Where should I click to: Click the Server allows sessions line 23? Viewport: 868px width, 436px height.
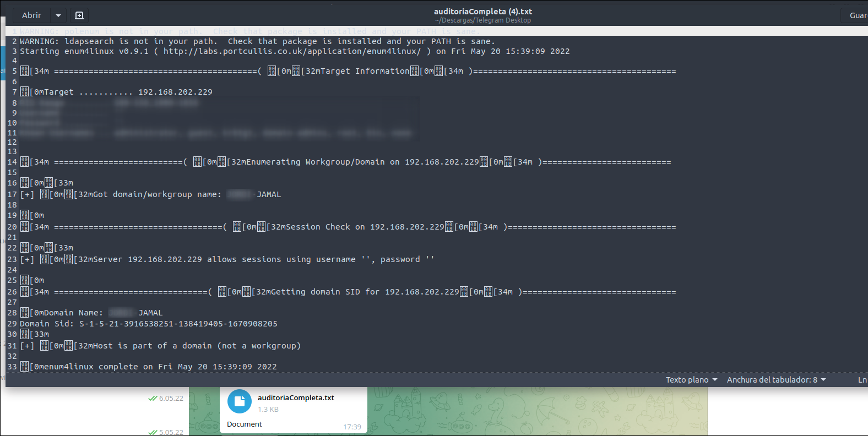tap(227, 260)
